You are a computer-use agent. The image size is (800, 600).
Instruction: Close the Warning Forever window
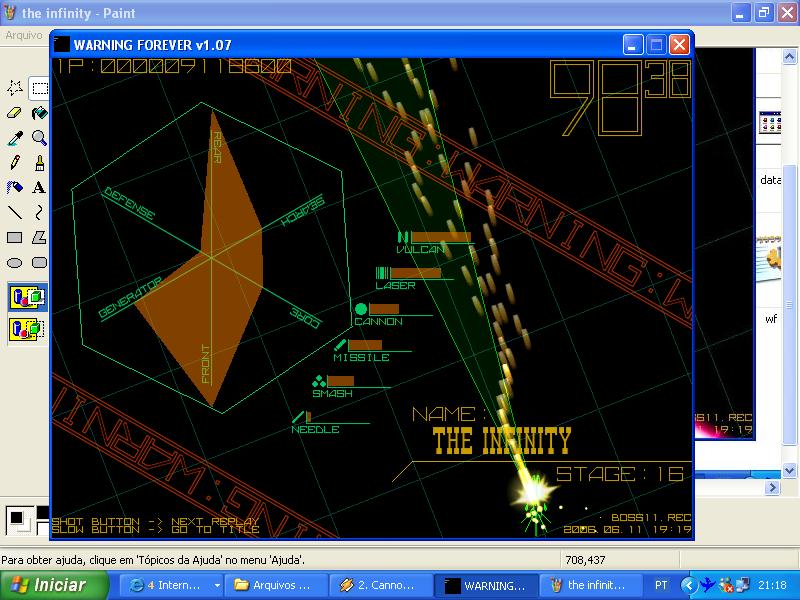pos(680,45)
